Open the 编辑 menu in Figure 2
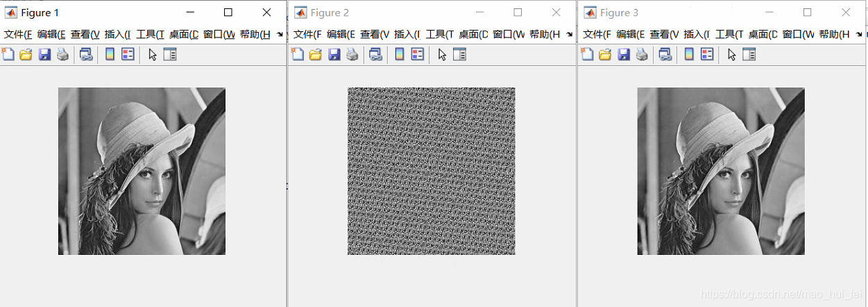This screenshot has height=307, width=868. (341, 35)
